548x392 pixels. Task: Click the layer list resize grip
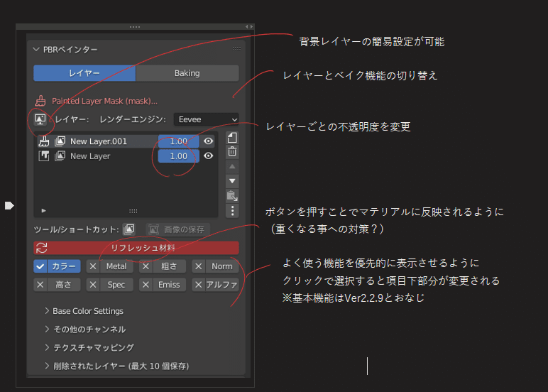tap(133, 211)
